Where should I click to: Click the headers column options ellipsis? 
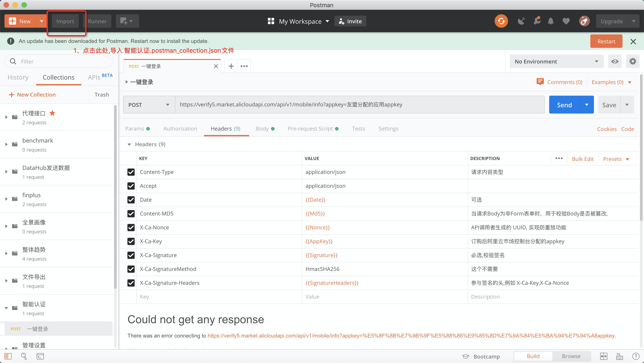click(x=559, y=158)
